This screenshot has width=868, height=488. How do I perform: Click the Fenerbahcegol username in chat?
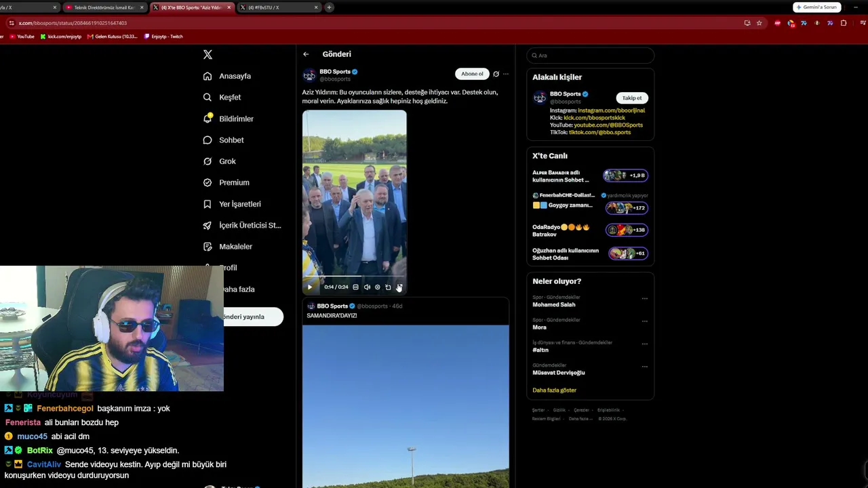(x=65, y=409)
